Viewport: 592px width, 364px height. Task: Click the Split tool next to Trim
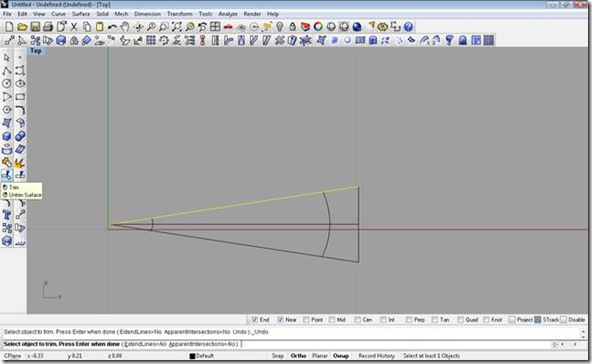tap(20, 175)
